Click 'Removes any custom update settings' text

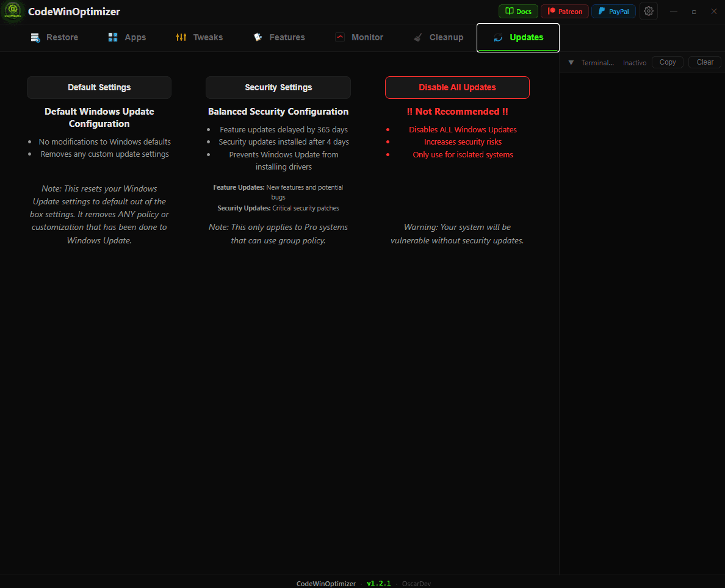[x=104, y=154]
